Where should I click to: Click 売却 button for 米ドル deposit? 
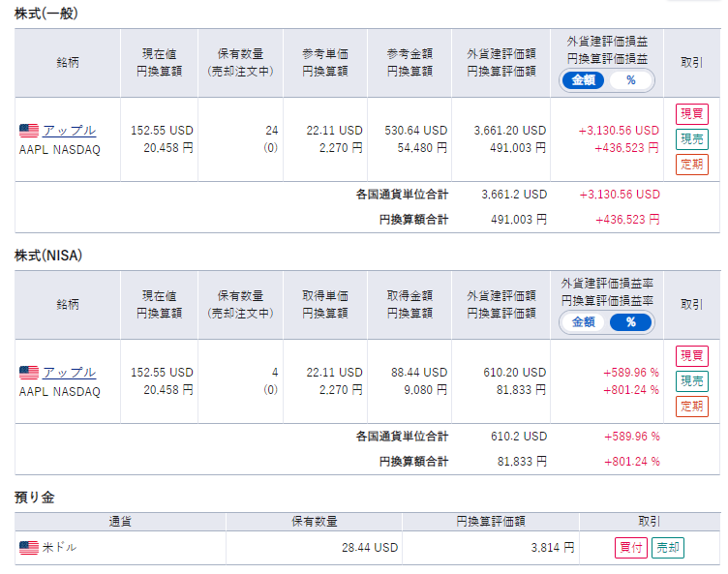tap(668, 548)
